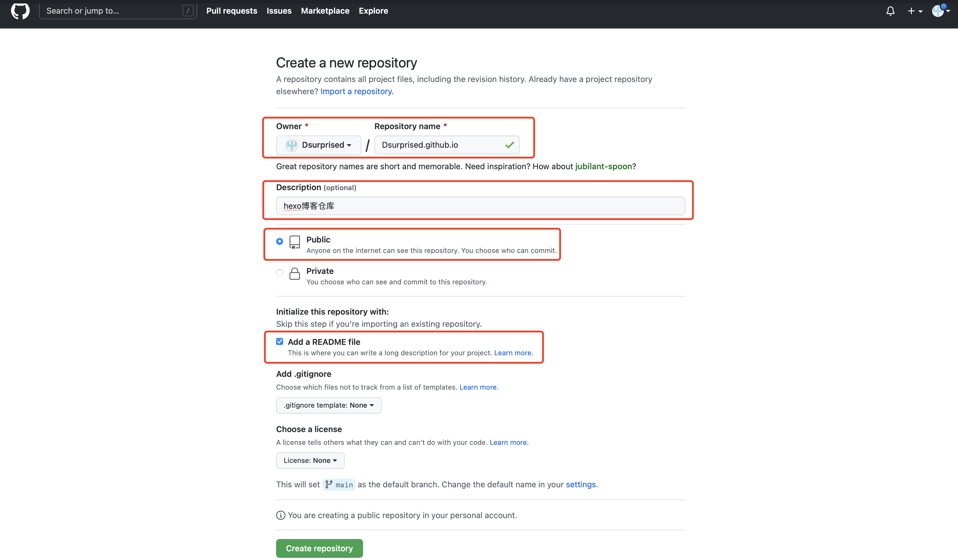Click the info icon beside public repository notice
Viewport: 958px width, 560px height.
[x=280, y=516]
